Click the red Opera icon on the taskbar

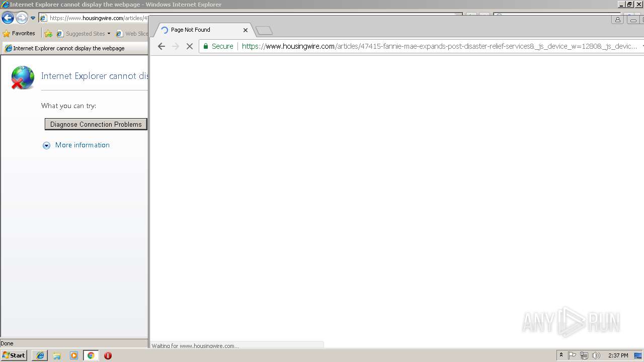(108, 355)
